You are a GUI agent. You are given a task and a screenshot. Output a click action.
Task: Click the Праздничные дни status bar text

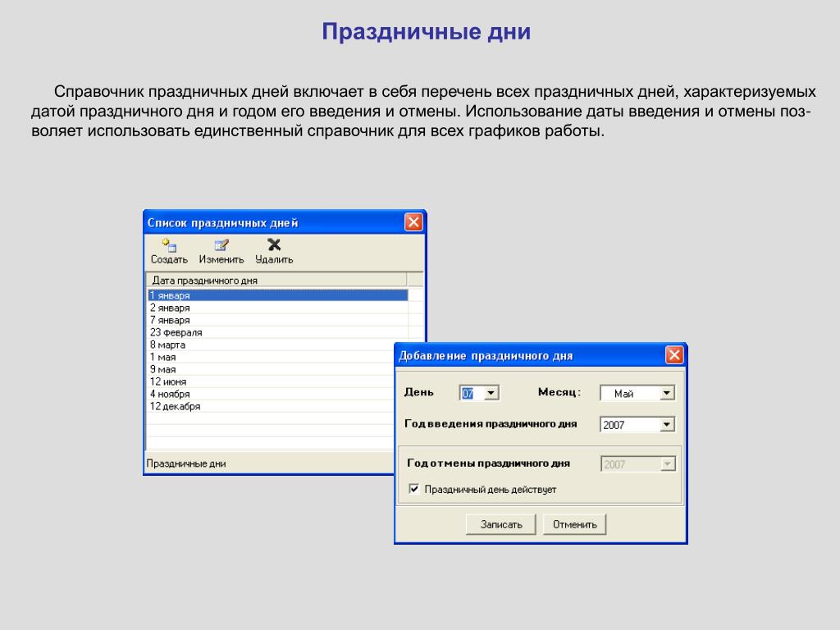[x=186, y=463]
